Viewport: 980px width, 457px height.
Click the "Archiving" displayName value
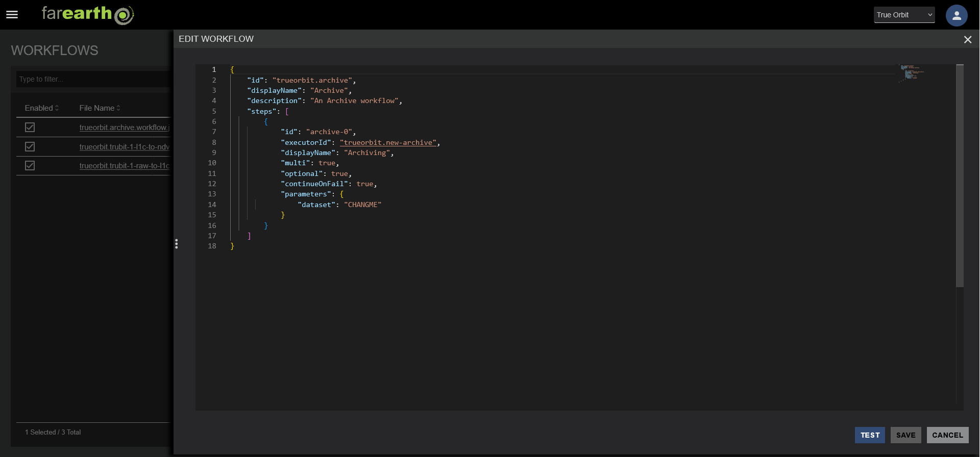pyautogui.click(x=367, y=153)
